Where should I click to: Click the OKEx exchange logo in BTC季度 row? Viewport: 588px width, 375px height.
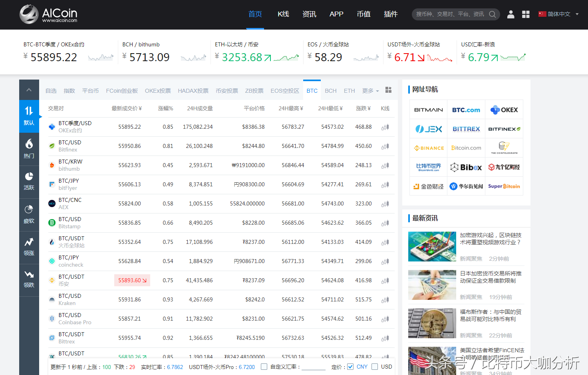[52, 127]
